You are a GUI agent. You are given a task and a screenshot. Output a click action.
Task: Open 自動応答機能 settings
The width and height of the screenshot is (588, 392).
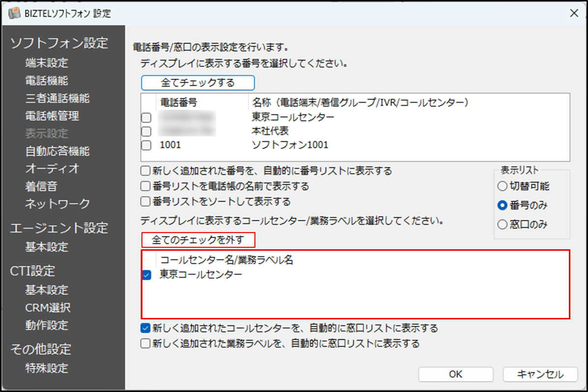(57, 151)
